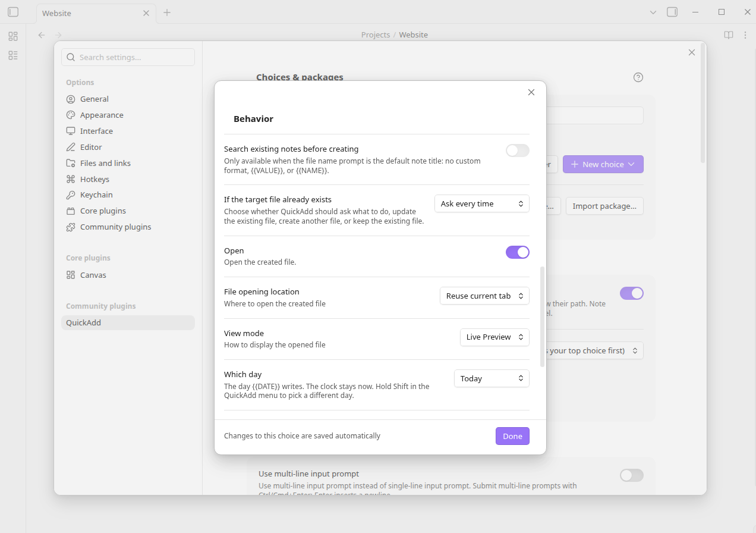Click the Hotkeys command icon
756x533 pixels.
coord(71,179)
